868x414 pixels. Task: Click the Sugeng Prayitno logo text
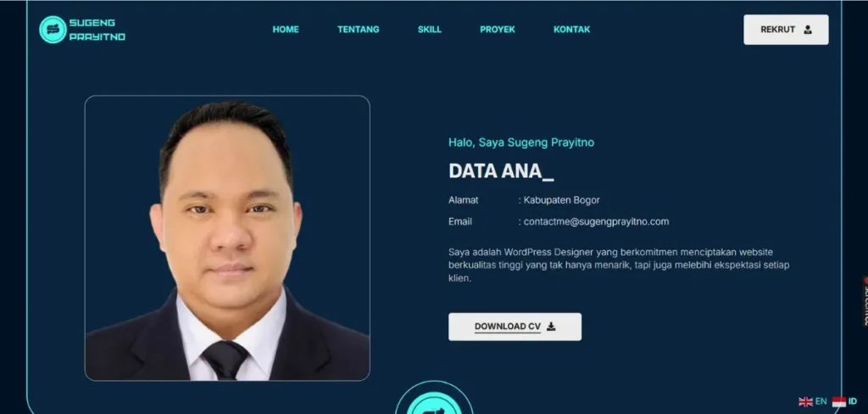97,30
